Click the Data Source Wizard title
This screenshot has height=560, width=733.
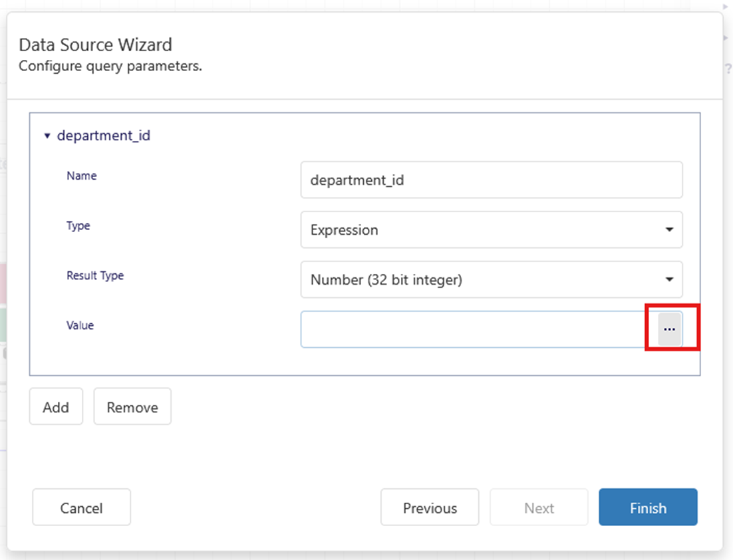point(95,45)
